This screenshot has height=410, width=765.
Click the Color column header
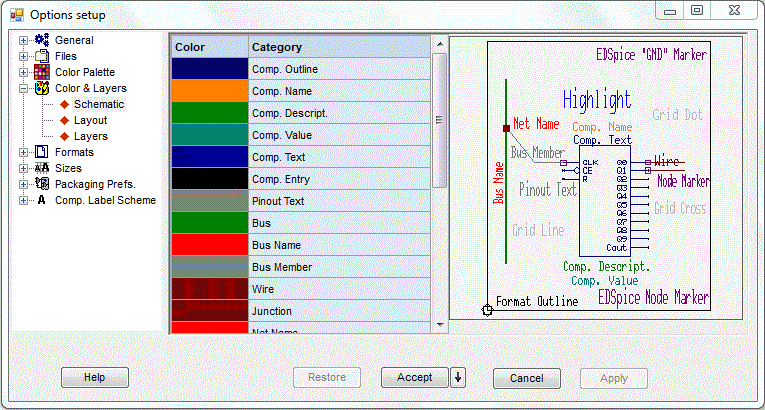pyautogui.click(x=210, y=47)
